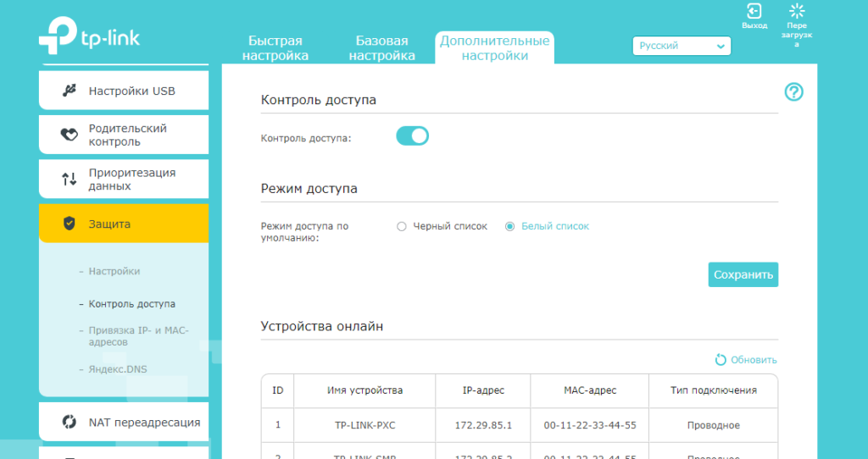Click the NAT forwarding icon
Viewport: 868px width, 459px height.
(x=70, y=422)
